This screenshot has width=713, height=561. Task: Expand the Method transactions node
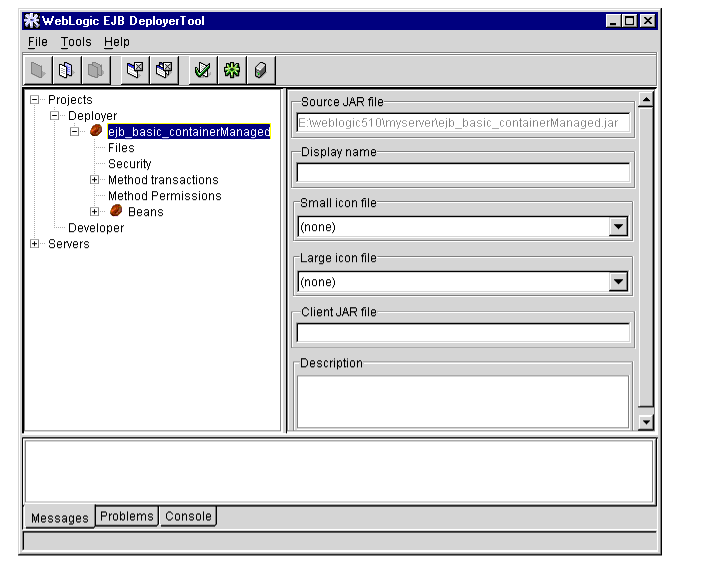point(95,180)
